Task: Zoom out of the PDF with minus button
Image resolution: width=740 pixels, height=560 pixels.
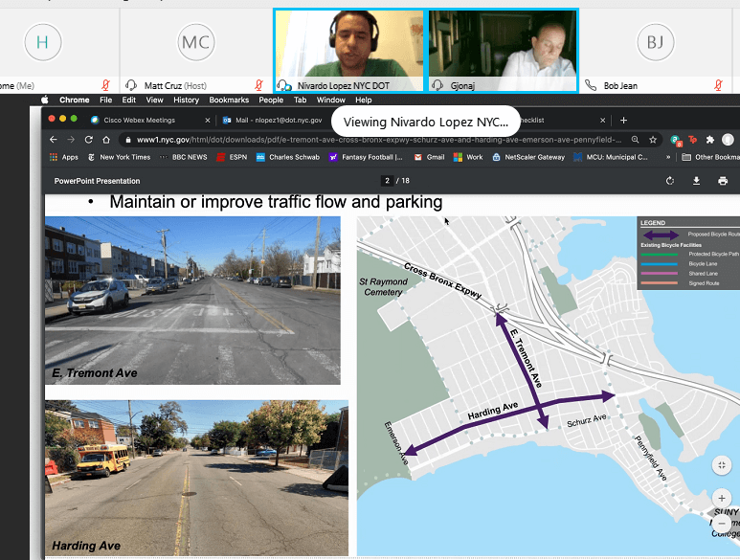Action: 723,525
